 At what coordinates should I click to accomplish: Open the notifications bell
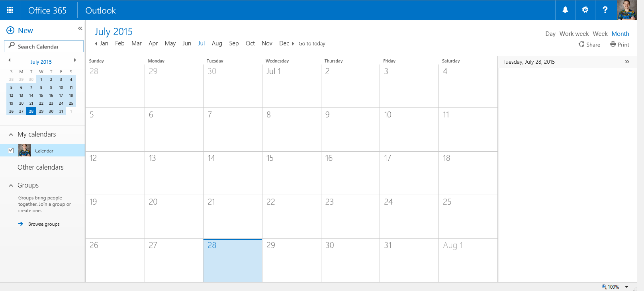565,10
